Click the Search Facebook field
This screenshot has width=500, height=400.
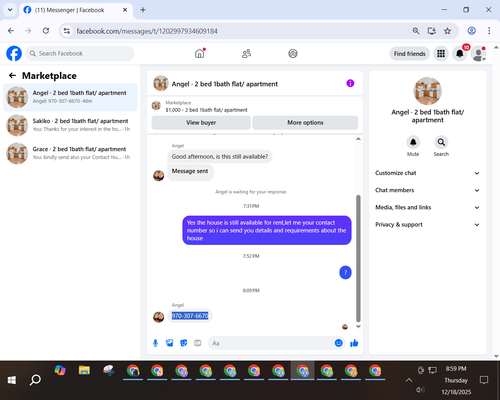pyautogui.click(x=80, y=53)
